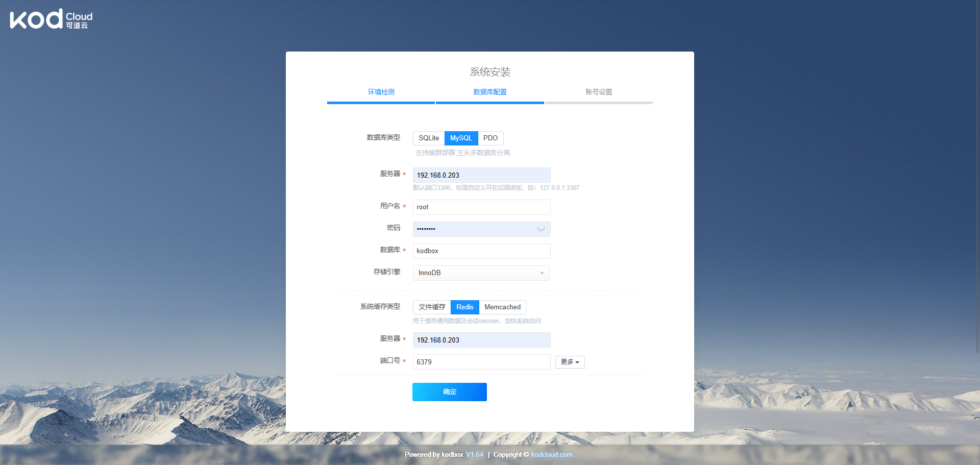Click the Powered by kodbox text

click(434, 455)
